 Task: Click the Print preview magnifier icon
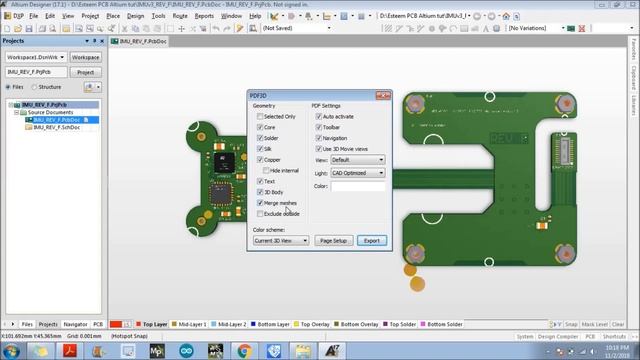(x=53, y=29)
